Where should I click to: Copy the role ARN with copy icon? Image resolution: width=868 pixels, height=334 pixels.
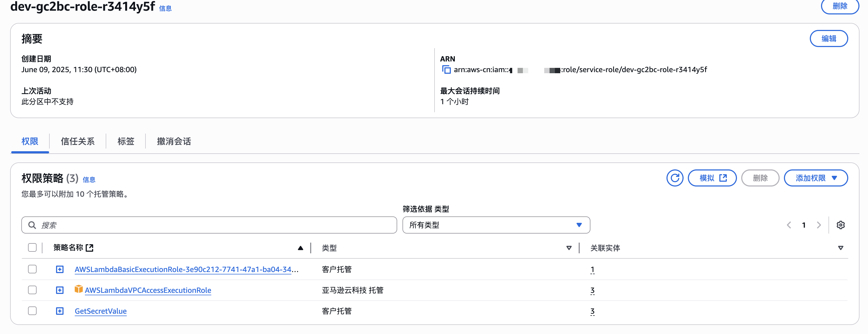[x=446, y=70]
